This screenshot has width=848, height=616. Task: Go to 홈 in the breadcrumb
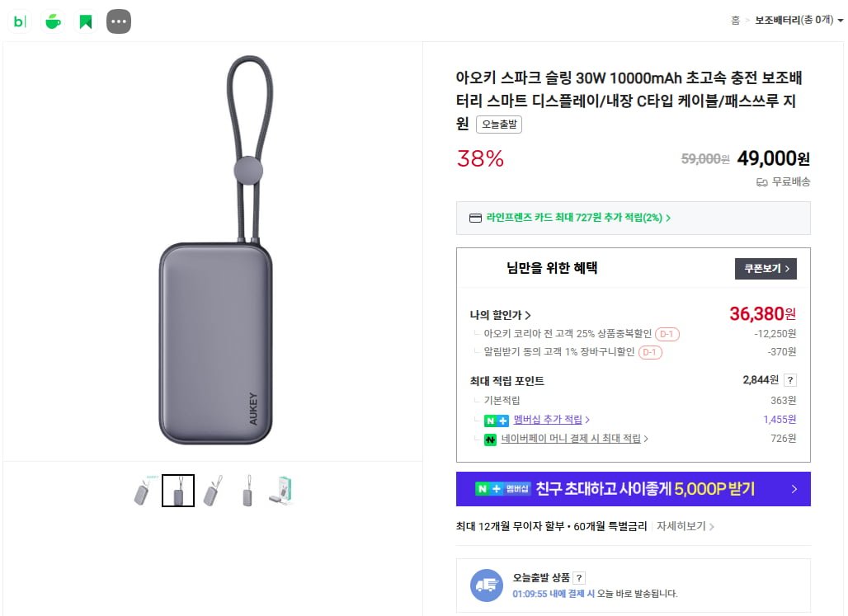point(735,21)
